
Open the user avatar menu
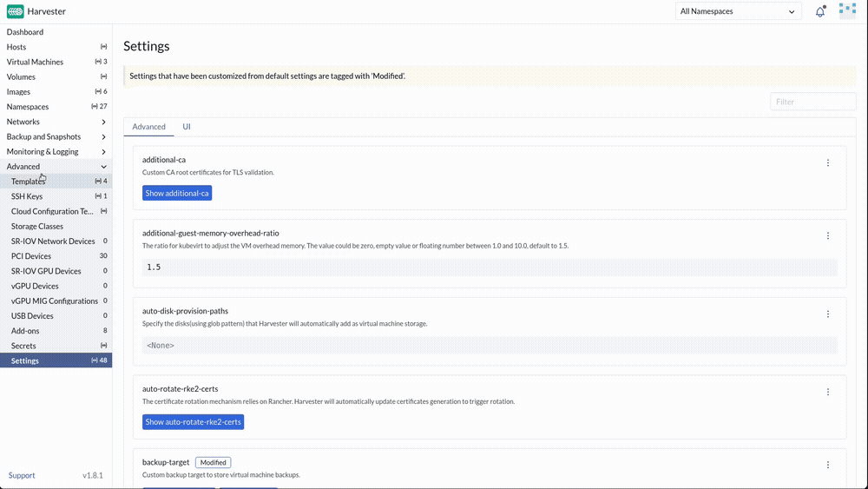tap(847, 11)
